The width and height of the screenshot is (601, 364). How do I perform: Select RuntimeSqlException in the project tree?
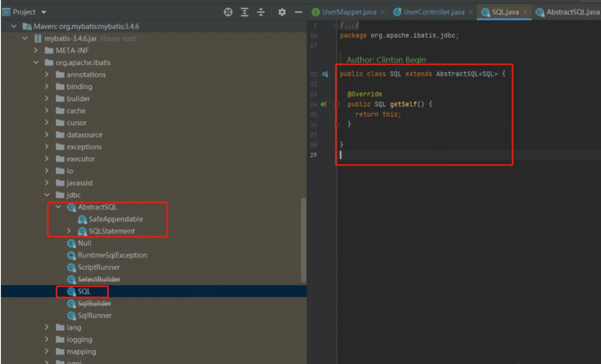[112, 255]
